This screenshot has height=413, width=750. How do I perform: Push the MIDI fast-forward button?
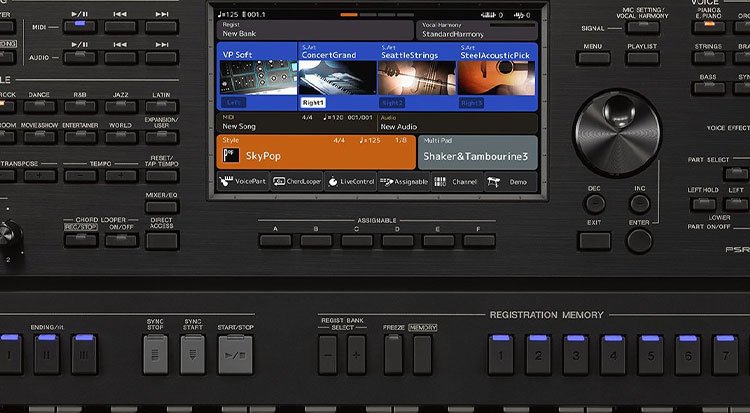tap(162, 27)
